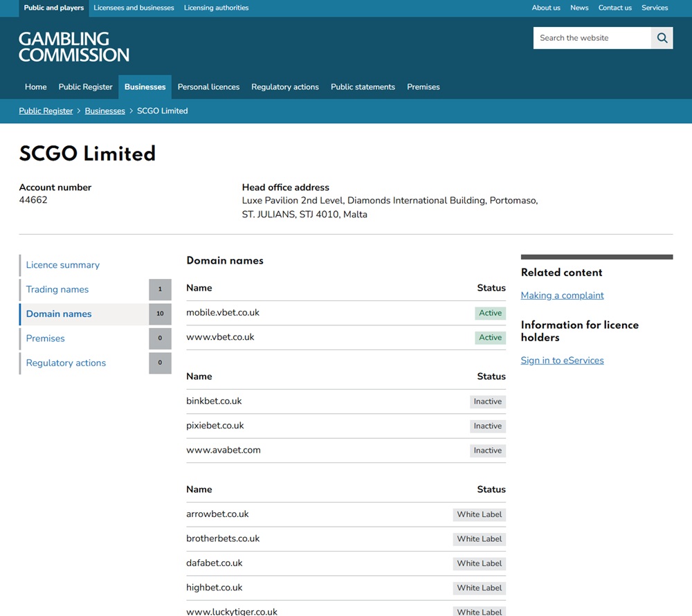Open the Sign in to eServices link
The height and width of the screenshot is (616, 692).
tap(562, 360)
